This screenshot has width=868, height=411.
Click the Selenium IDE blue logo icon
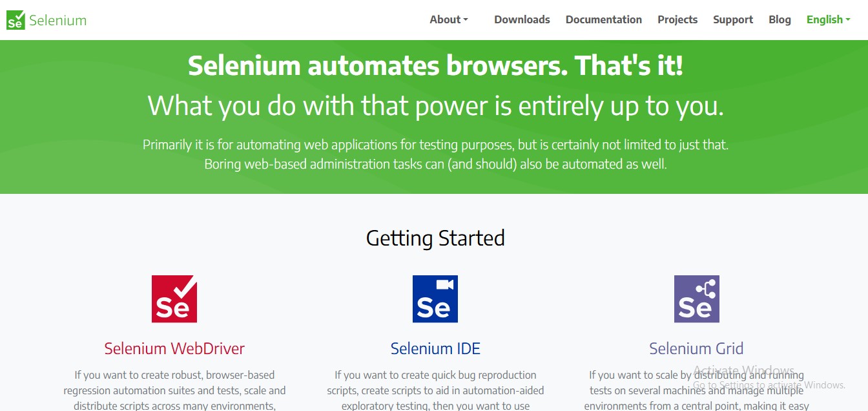pos(435,299)
